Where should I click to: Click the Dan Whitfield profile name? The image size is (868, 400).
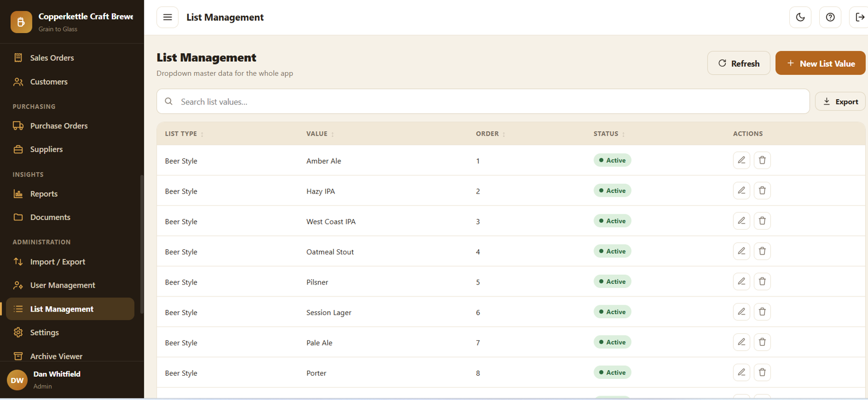(x=57, y=374)
